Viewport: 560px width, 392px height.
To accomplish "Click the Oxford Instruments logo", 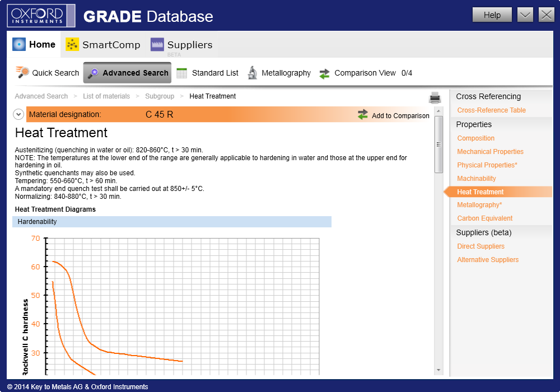I will pyautogui.click(x=41, y=15).
